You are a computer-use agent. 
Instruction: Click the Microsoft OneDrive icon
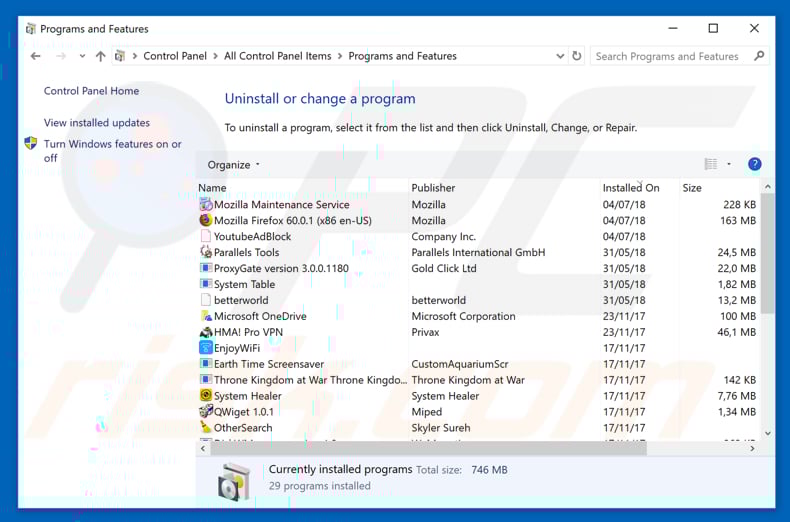coord(206,316)
